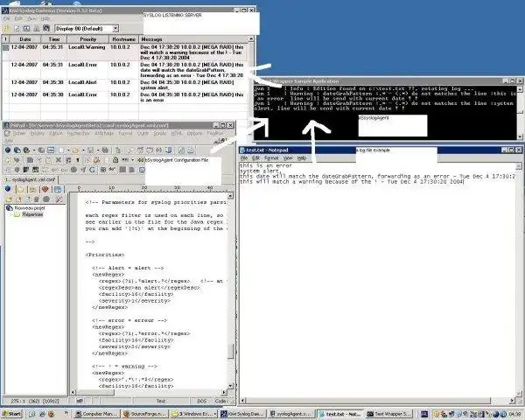Click the Start button
Image resolution: width=525 pixels, height=420 pixels.
(11, 414)
